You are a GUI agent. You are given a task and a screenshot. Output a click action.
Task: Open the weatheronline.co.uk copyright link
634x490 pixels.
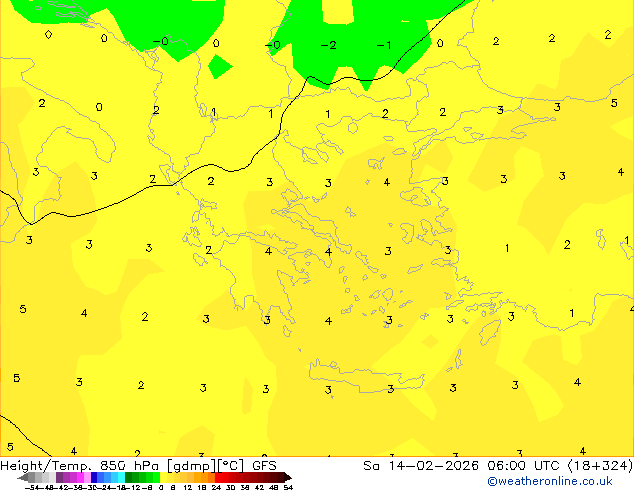click(x=550, y=481)
